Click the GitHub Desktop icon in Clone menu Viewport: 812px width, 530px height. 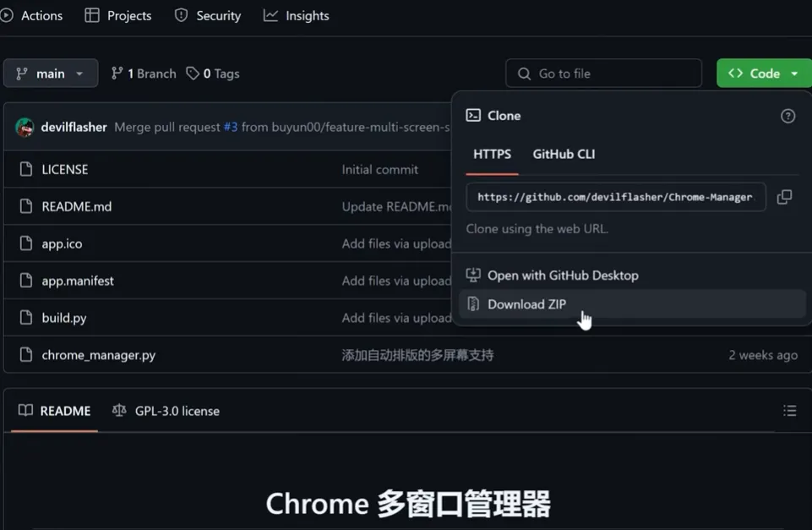pyautogui.click(x=472, y=275)
